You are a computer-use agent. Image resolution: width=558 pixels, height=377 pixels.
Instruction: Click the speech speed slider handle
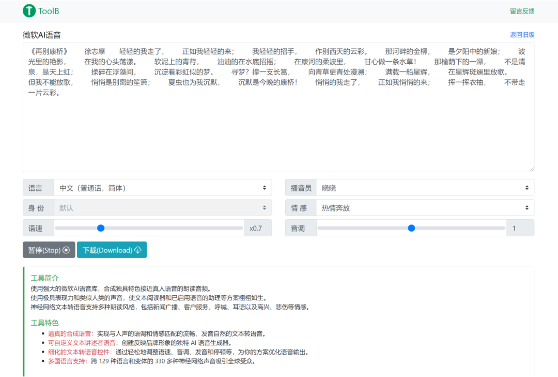(101, 228)
